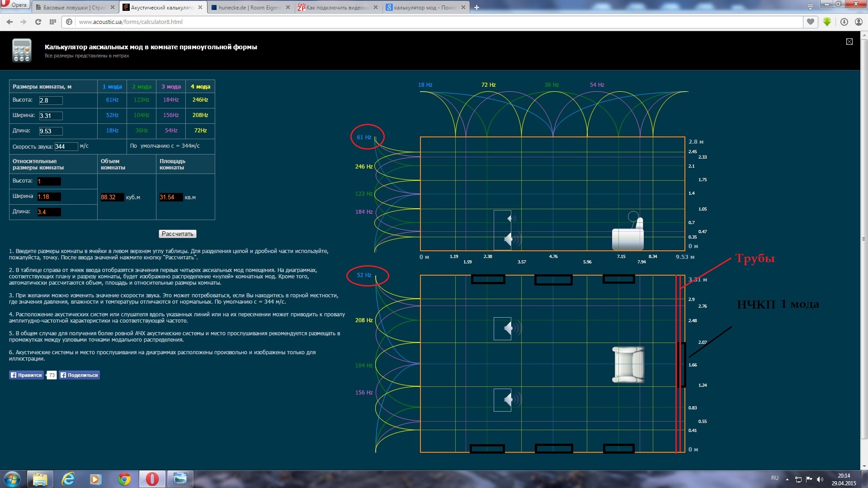Click the green download arrow icon
Screen dimensions: 868x488
827,22
